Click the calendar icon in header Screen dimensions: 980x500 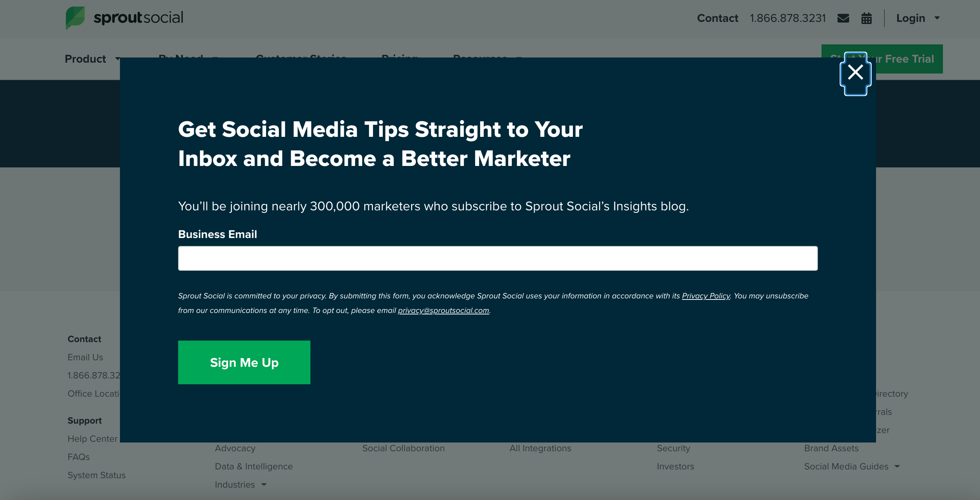[x=866, y=18]
